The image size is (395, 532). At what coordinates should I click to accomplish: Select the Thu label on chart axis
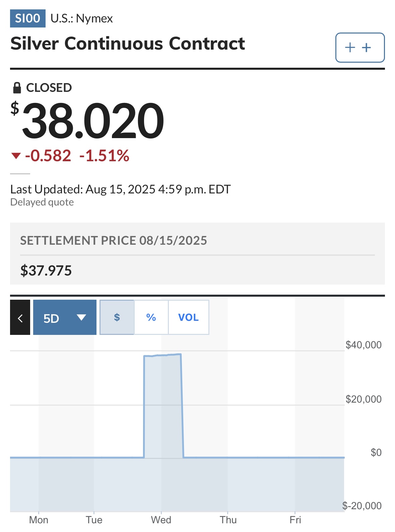228,520
